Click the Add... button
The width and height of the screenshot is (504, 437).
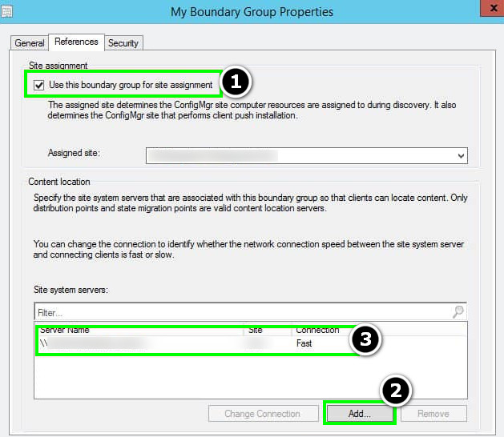[360, 414]
